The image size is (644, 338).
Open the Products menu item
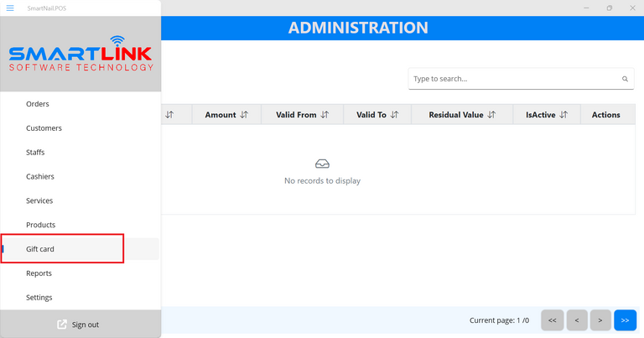(40, 225)
